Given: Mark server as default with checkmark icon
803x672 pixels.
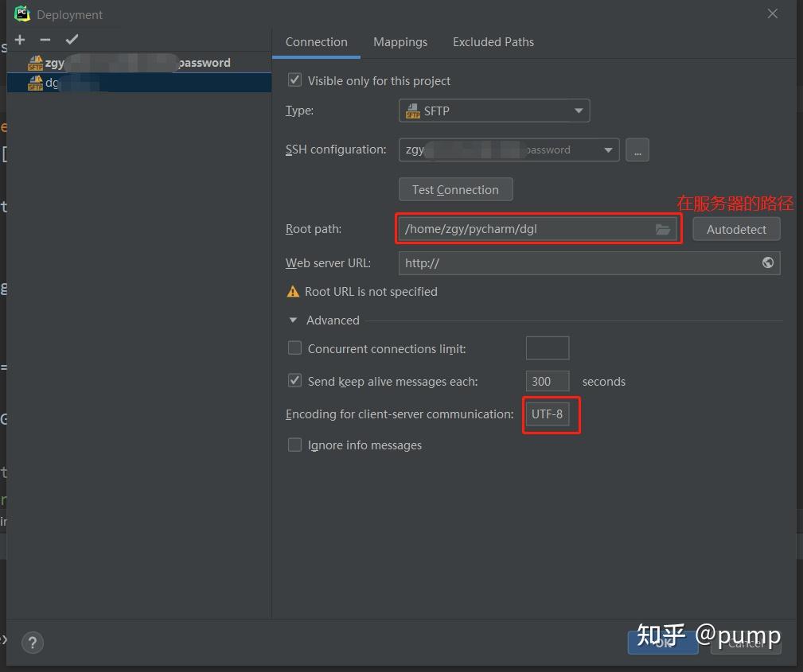Looking at the screenshot, I should pyautogui.click(x=72, y=38).
